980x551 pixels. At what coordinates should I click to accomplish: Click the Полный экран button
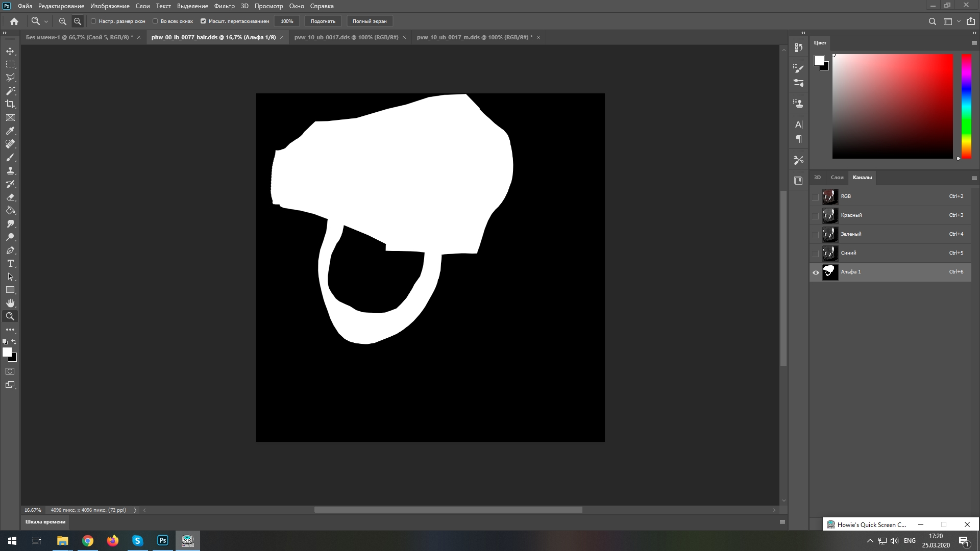370,21
